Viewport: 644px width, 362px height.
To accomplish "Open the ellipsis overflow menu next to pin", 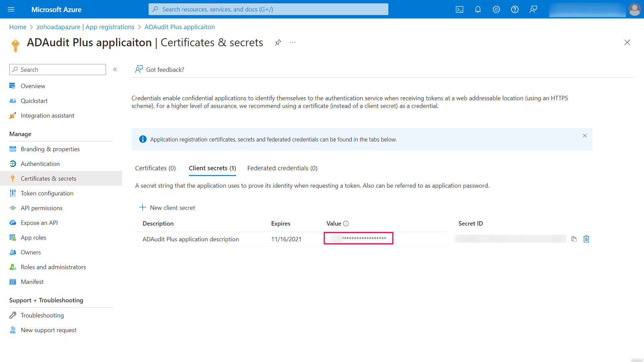I will [292, 43].
